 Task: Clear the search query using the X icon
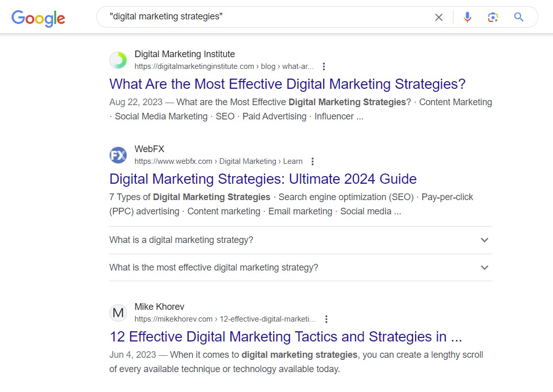[439, 17]
